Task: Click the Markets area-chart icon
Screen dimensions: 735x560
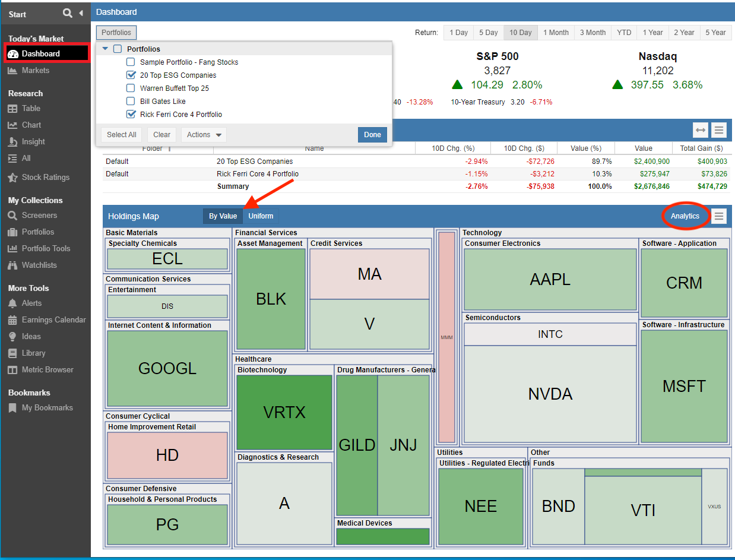Action: click(x=12, y=71)
